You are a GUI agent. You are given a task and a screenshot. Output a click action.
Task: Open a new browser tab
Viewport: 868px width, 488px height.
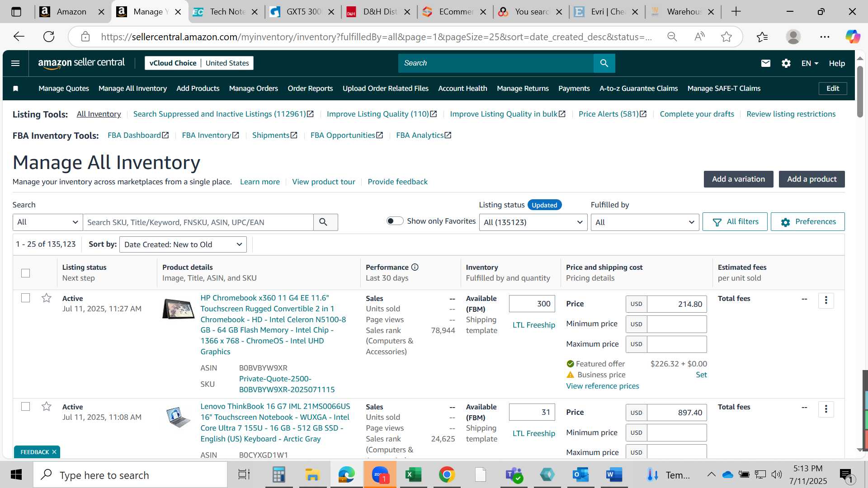736,12
